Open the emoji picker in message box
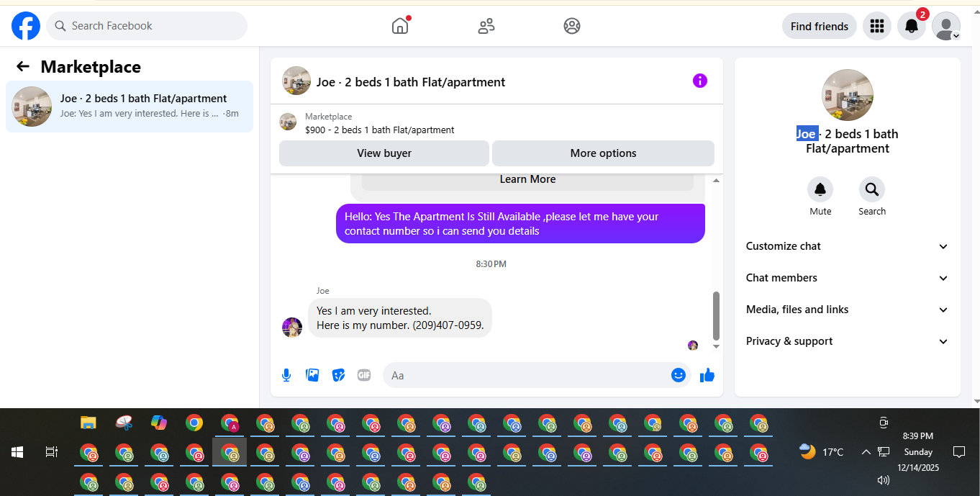Viewport: 980px width, 496px height. click(679, 375)
